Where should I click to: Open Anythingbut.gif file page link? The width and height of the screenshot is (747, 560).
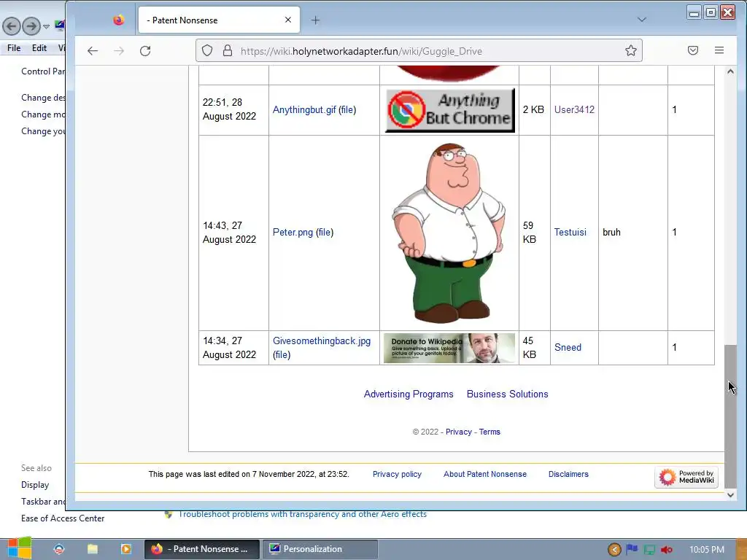pos(304,109)
